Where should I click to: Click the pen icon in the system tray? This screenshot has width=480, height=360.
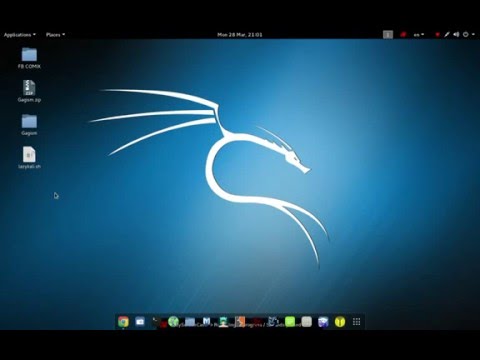pos(447,35)
